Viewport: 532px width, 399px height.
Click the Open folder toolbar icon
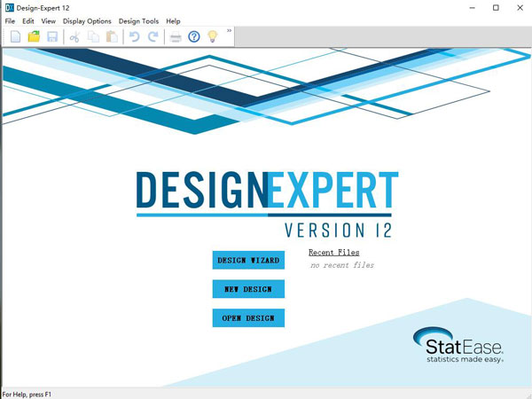tap(34, 36)
